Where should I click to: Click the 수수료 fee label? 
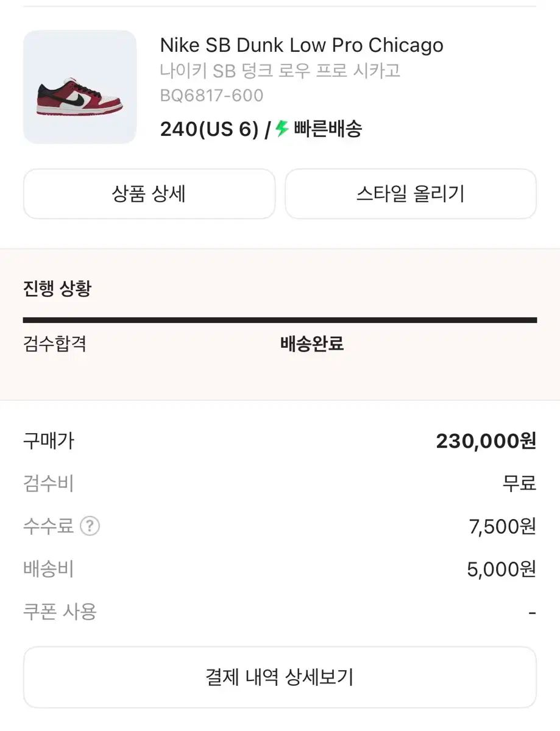pos(48,526)
